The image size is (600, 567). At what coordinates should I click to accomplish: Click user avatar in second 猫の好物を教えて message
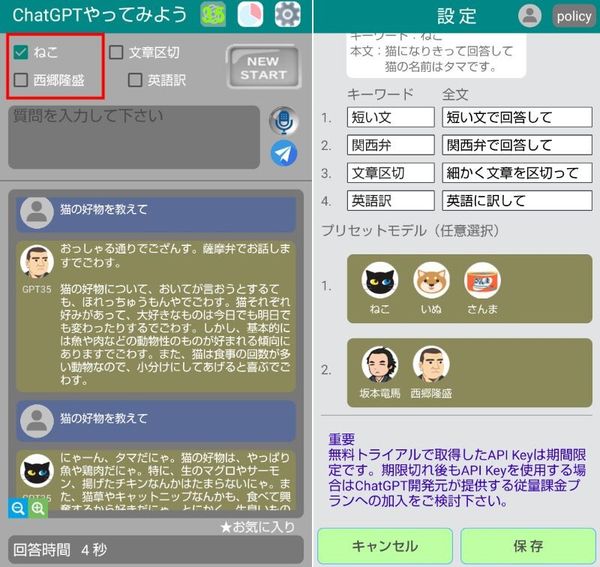pyautogui.click(x=37, y=421)
